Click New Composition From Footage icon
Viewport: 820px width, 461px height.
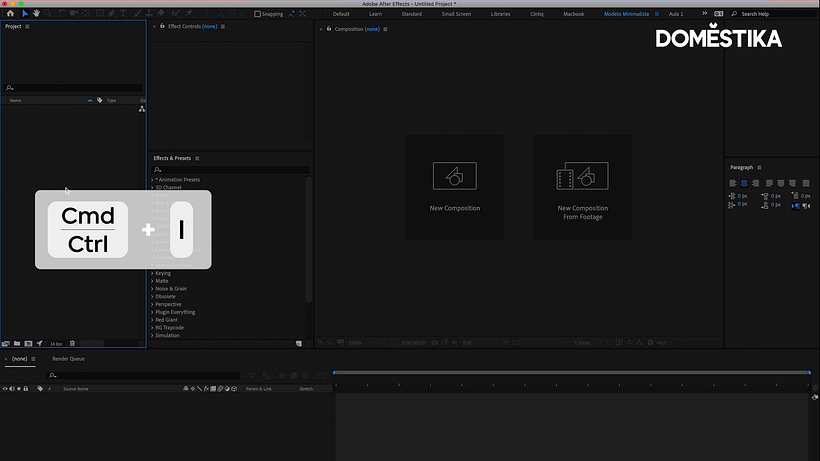coord(582,176)
